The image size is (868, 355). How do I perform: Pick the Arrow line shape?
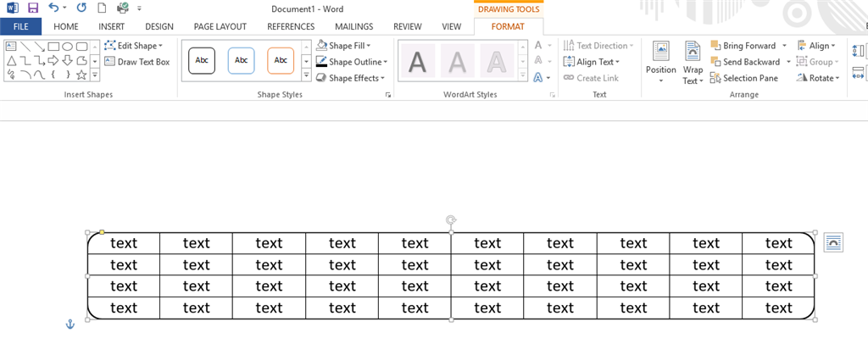tap(39, 47)
